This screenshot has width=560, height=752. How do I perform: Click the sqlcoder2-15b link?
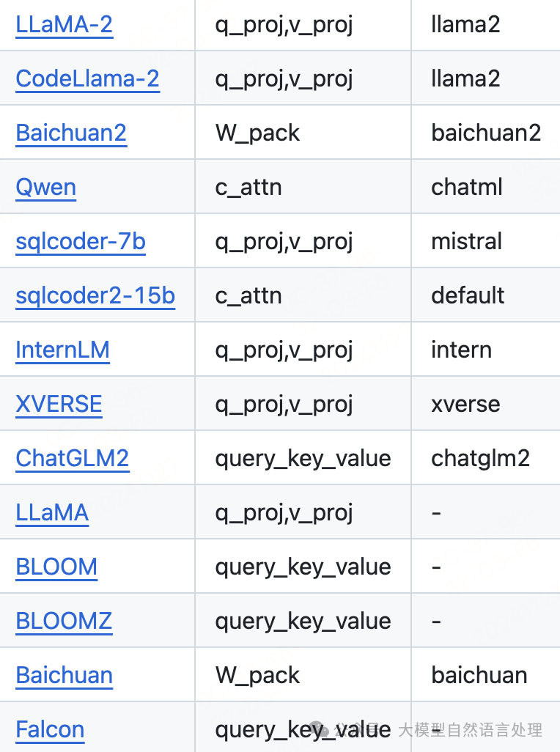tap(95, 296)
